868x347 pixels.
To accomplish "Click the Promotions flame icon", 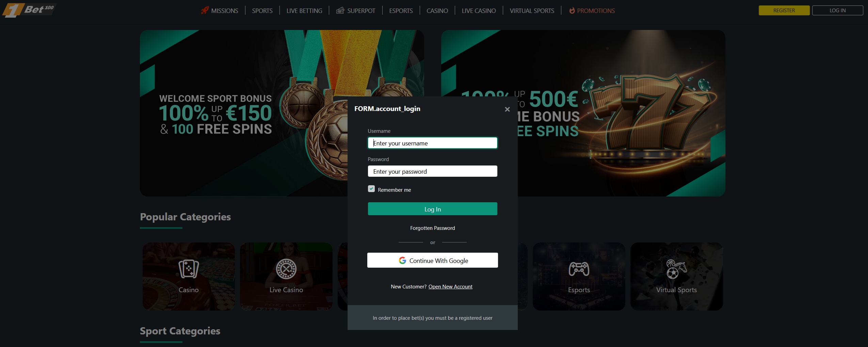I will coord(572,11).
